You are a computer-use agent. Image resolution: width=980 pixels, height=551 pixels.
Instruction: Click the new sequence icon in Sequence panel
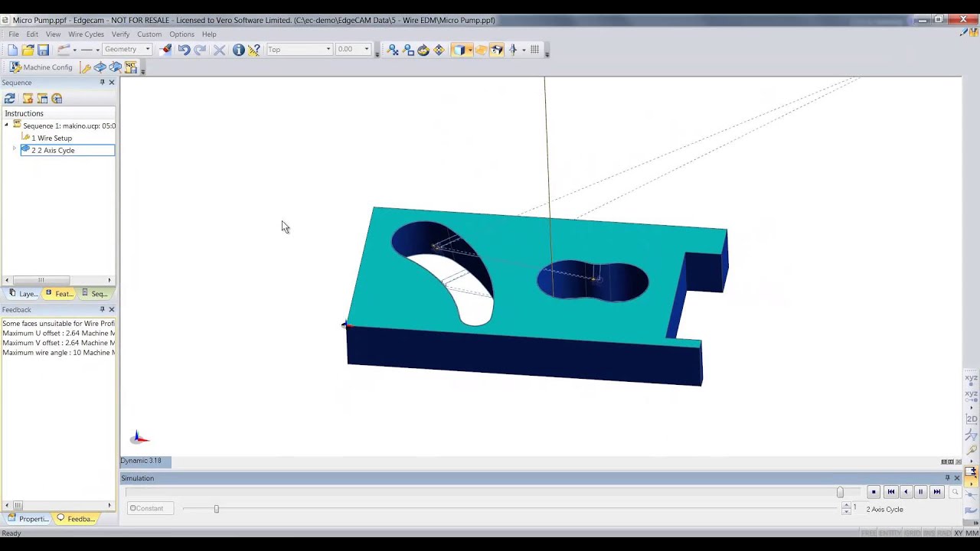pos(28,99)
